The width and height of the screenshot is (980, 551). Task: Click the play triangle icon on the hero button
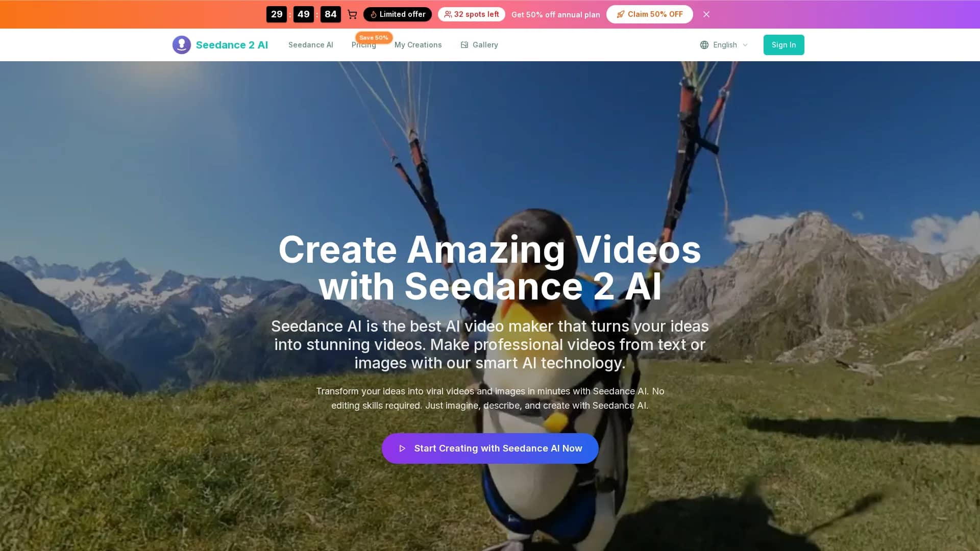pyautogui.click(x=402, y=448)
